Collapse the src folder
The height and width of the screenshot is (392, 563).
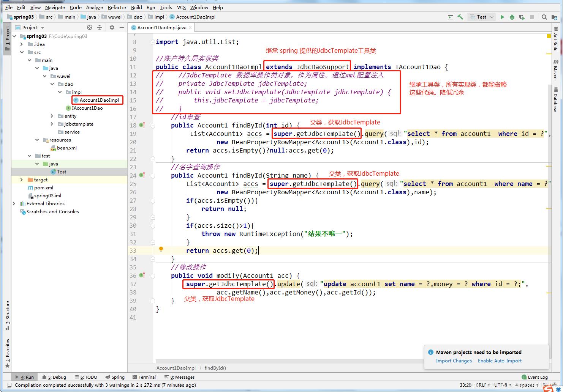tap(22, 52)
